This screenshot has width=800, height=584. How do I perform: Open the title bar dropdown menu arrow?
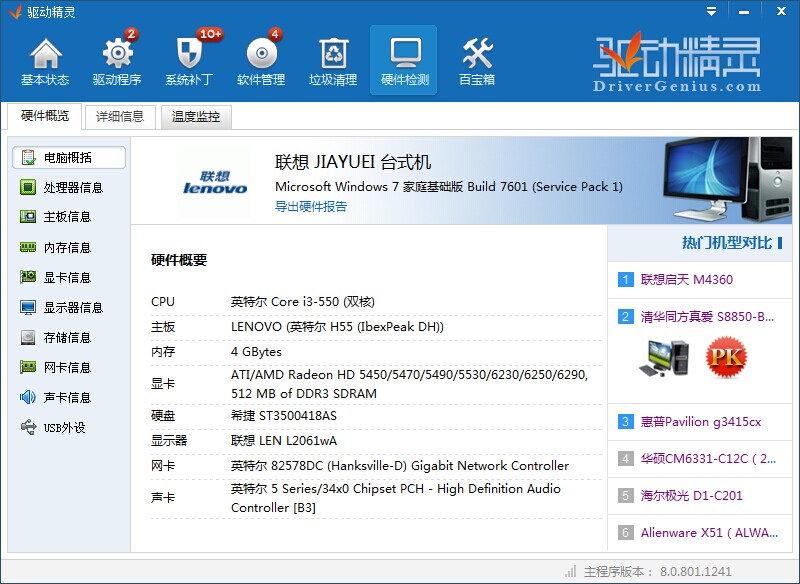[x=711, y=11]
